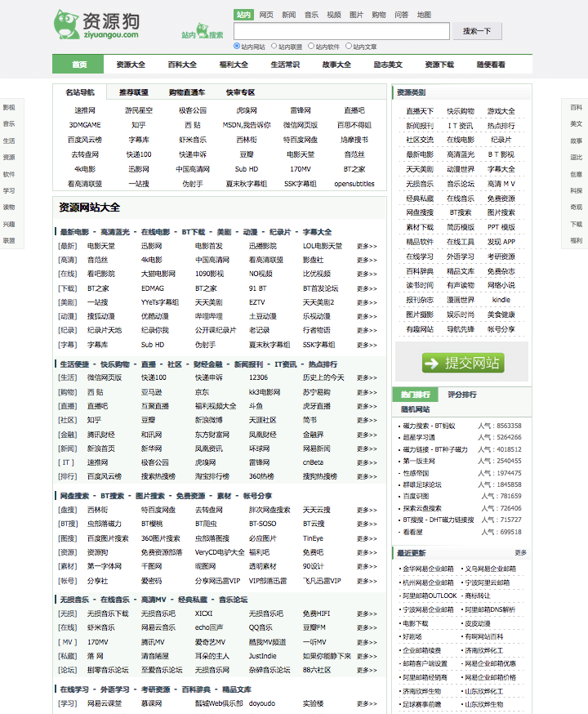588x714 pixels.
Task: Open the 故事大全 navigation menu item
Action: point(336,65)
